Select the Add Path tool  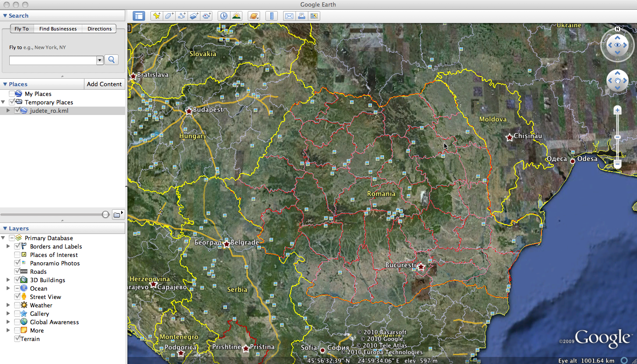181,16
